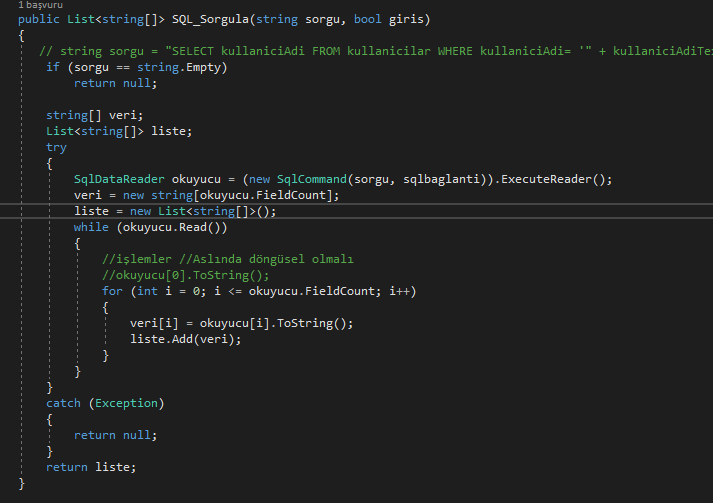This screenshot has height=503, width=713.
Task: Click the 'List<string[]> liste;' declaration
Action: (x=119, y=131)
